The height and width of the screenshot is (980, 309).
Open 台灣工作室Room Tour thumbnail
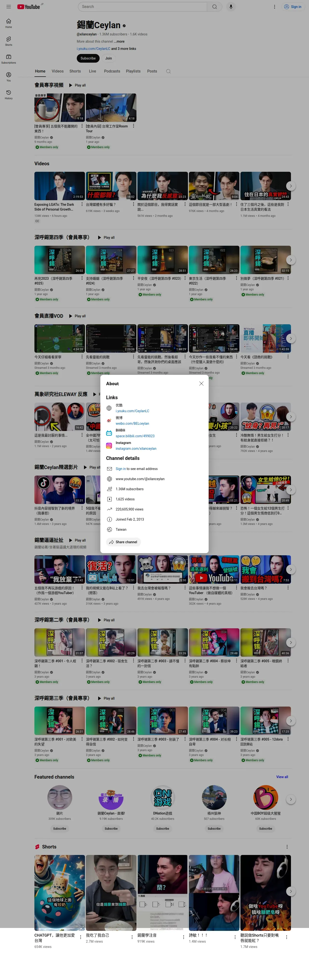pyautogui.click(x=111, y=108)
